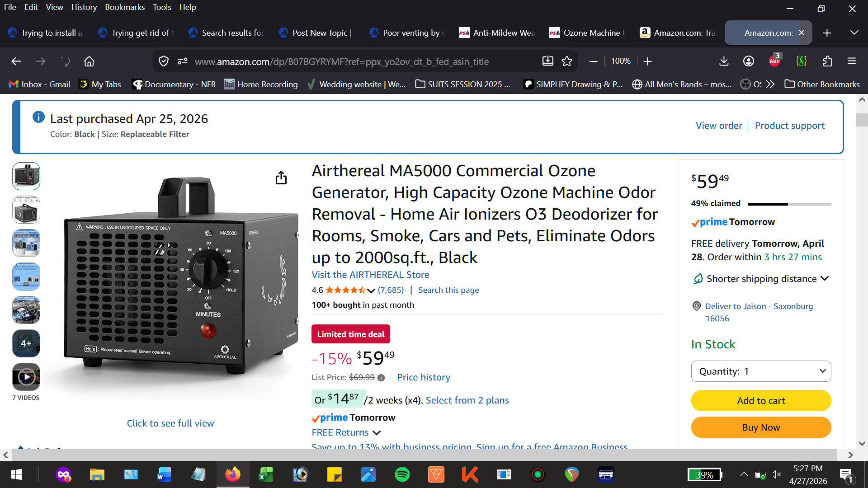Open the Product support link
The height and width of the screenshot is (488, 868).
tap(790, 126)
